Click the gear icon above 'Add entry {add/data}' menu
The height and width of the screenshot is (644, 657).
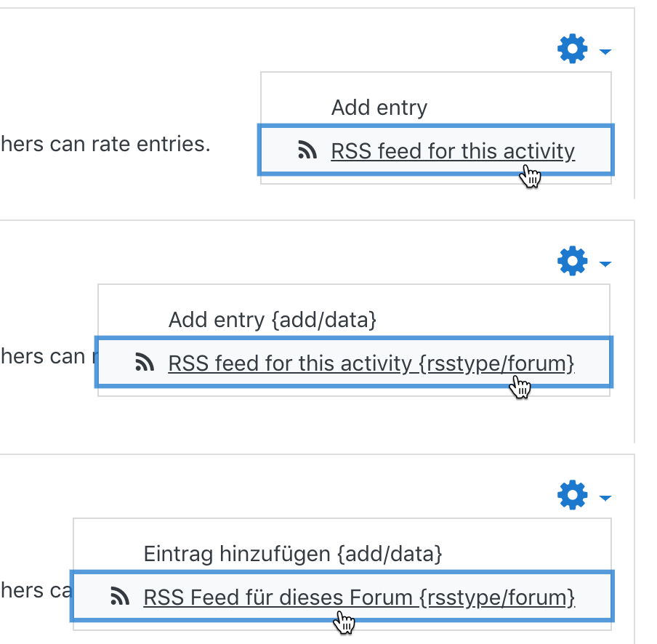[x=573, y=261]
